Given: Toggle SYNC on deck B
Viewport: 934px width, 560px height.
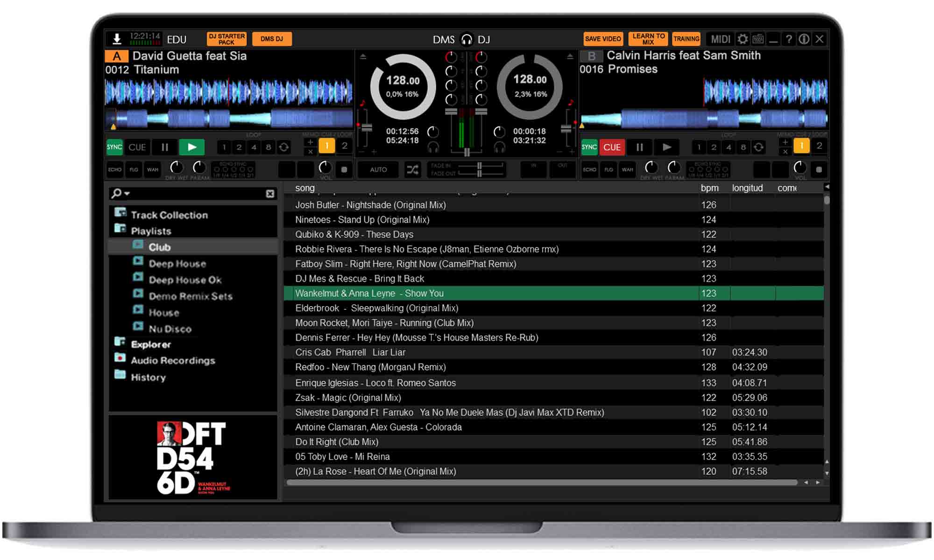Looking at the screenshot, I should pos(589,147).
